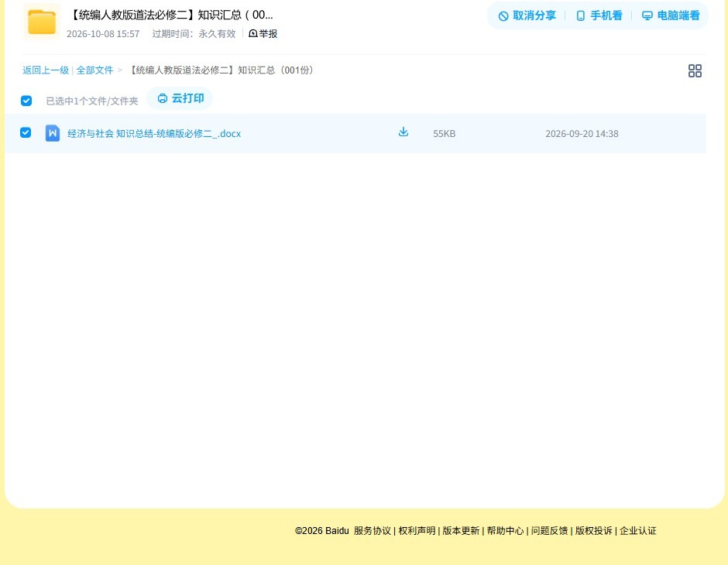The width and height of the screenshot is (728, 565).
Task: Click the yellow shared folder icon
Action: tap(42, 22)
